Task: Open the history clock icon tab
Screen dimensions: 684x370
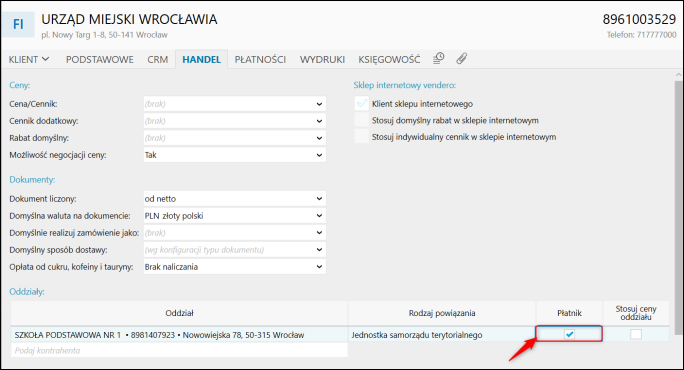Action: (x=438, y=58)
